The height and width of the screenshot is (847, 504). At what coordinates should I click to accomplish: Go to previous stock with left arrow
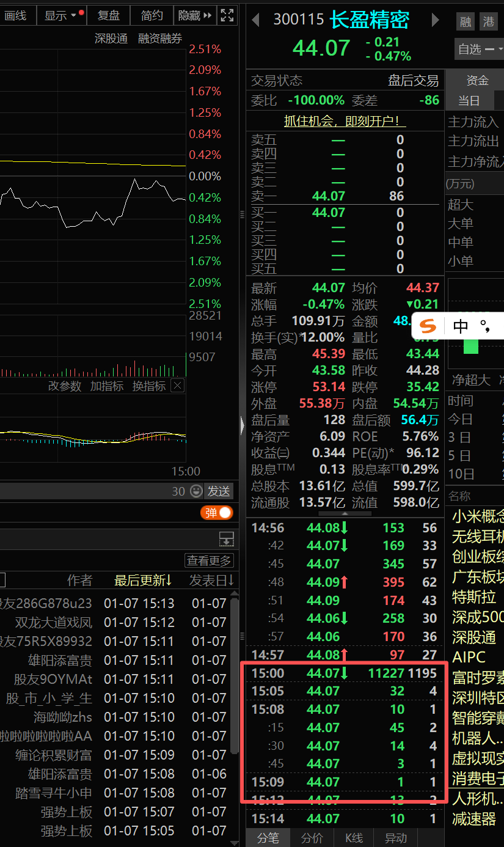pos(256,20)
